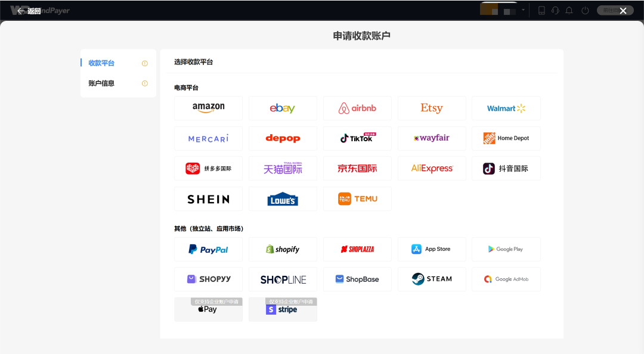Close the dialog with the X button
644x354 pixels.
tap(623, 11)
